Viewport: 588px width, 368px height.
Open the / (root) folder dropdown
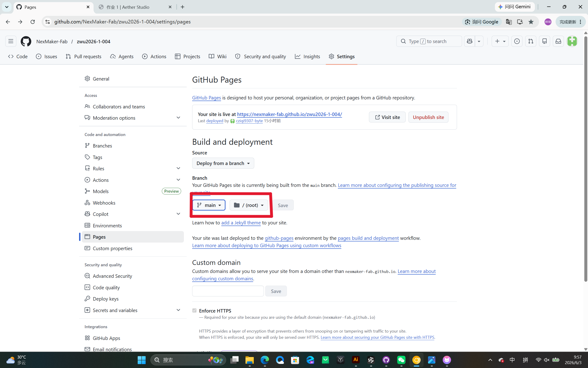coord(249,205)
